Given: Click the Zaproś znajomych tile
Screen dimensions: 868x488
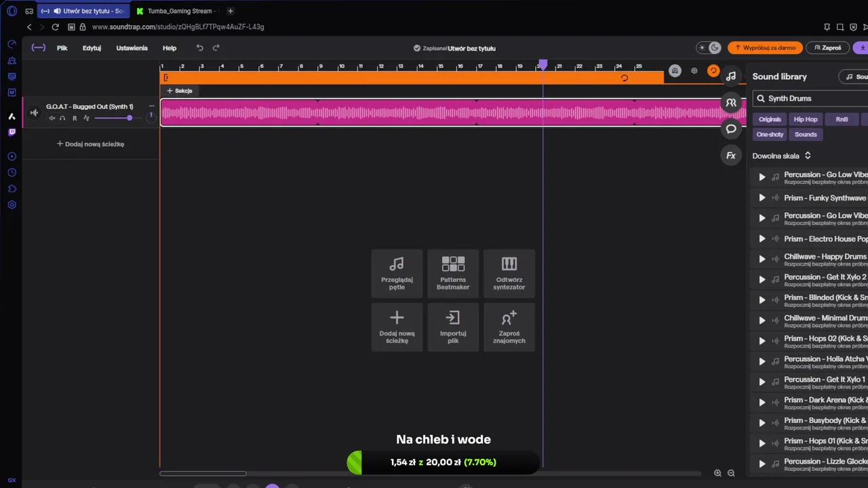Looking at the screenshot, I should [x=509, y=327].
